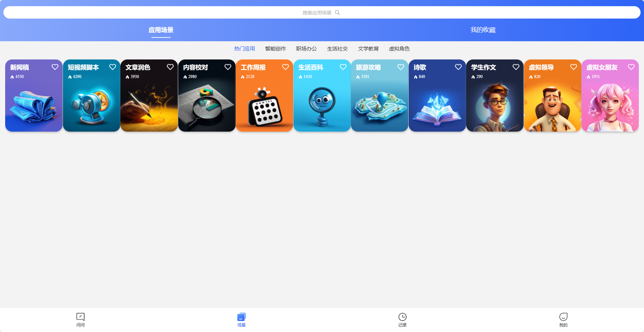The width and height of the screenshot is (644, 332).
Task: Open the 旅游攻略 map thumbnail
Action: click(379, 107)
